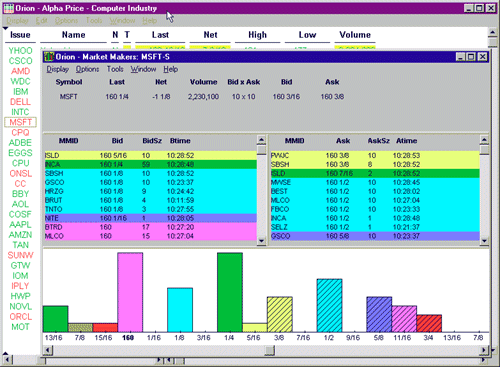The width and height of the screenshot is (500, 367).
Task: Select BTRD bid row at 160
Action: (x=151, y=227)
